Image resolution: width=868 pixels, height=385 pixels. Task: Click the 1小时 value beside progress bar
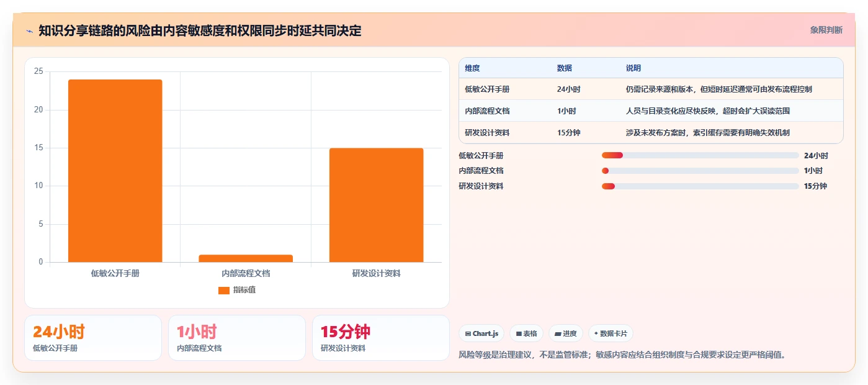coord(813,171)
